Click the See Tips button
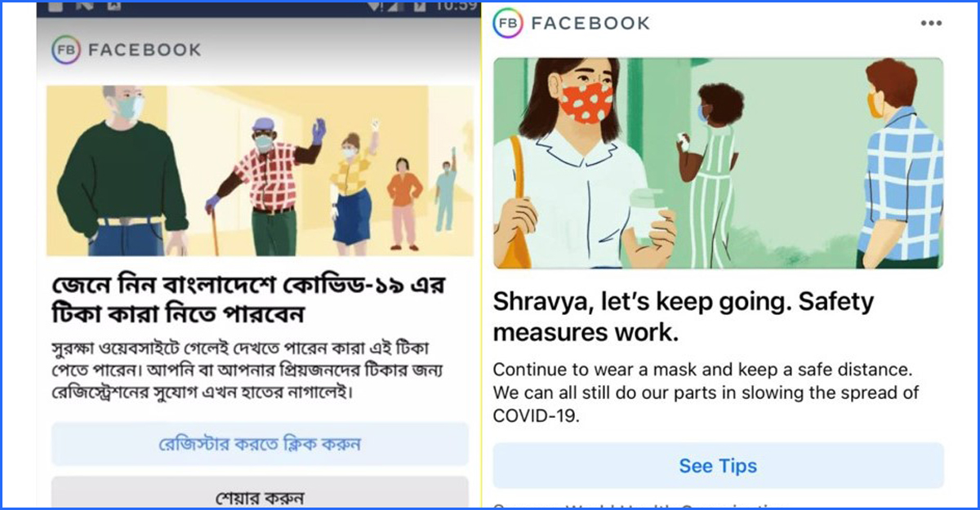The height and width of the screenshot is (510, 980). click(718, 466)
